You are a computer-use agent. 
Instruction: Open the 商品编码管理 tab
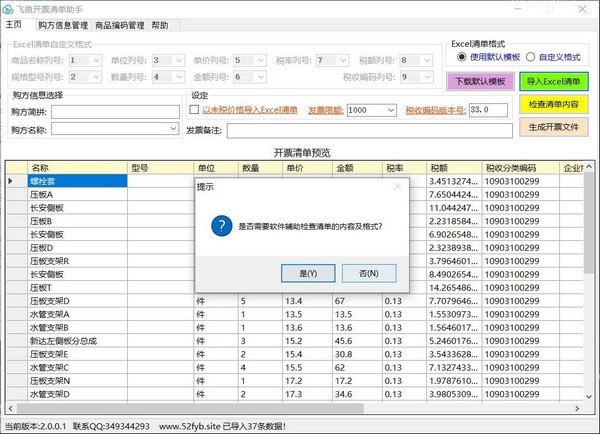tap(120, 25)
